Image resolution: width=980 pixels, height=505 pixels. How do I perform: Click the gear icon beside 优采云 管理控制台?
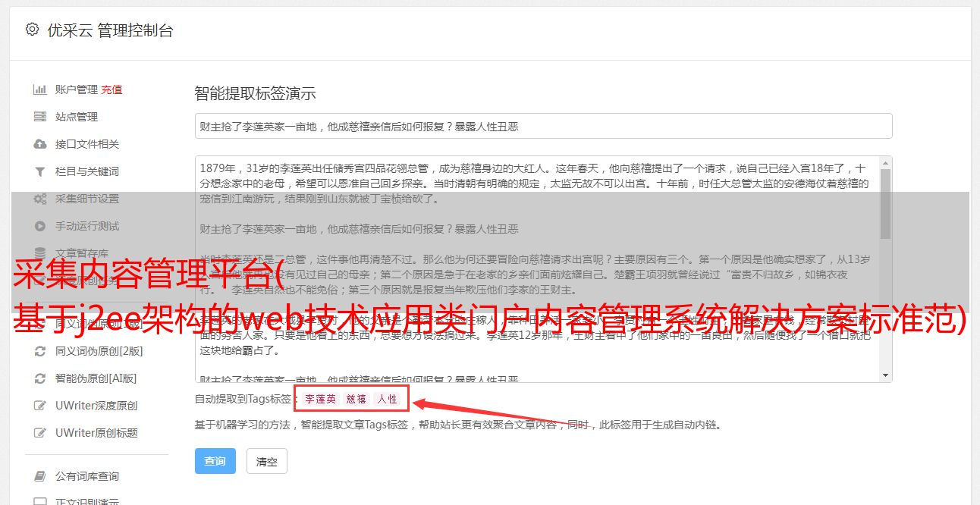(32, 30)
